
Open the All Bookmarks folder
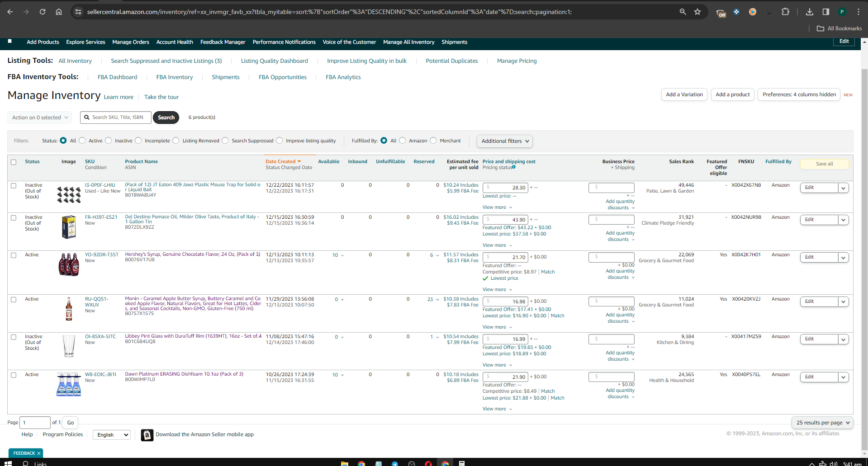[839, 28]
